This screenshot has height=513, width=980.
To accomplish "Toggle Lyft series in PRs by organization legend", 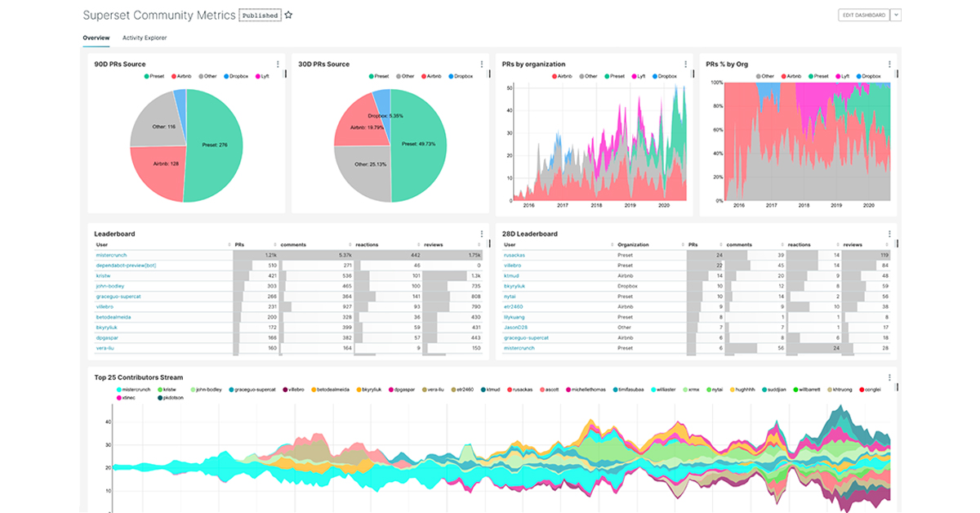I will [639, 76].
